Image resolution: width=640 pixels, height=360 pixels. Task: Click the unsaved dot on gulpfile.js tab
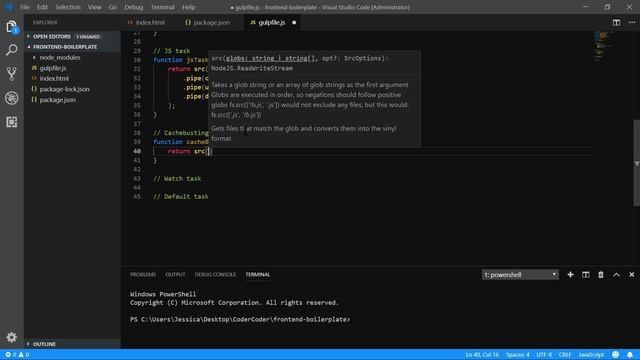point(294,22)
